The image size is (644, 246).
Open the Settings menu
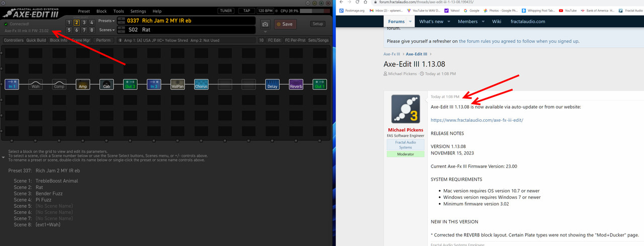click(x=138, y=11)
